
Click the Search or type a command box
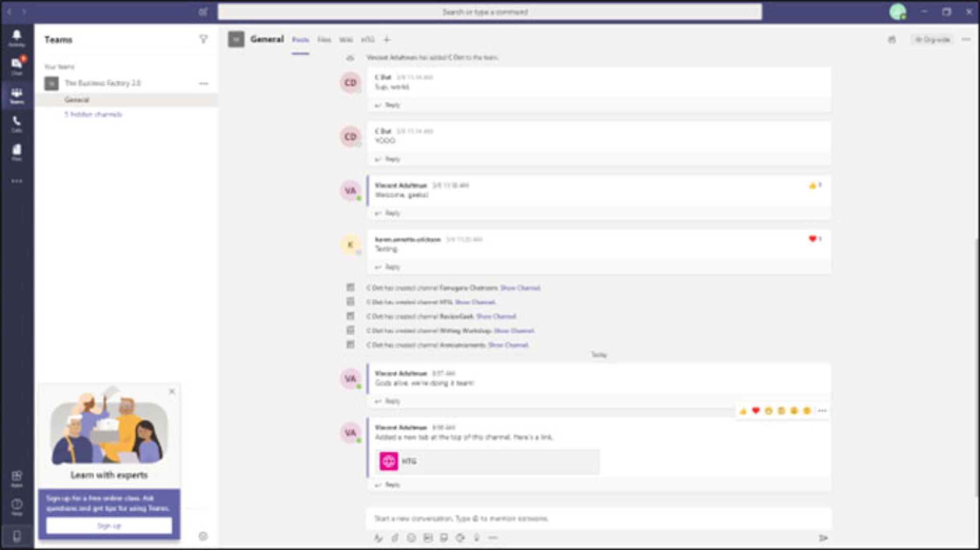pos(489,12)
